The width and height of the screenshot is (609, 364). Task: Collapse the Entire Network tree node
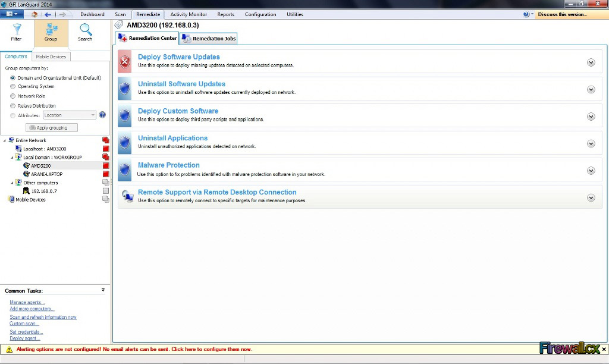pyautogui.click(x=5, y=140)
